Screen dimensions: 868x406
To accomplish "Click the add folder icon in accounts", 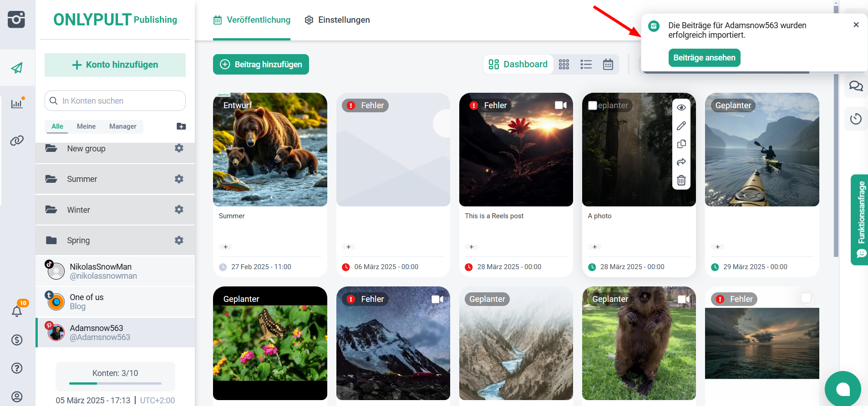I will pyautogui.click(x=181, y=126).
